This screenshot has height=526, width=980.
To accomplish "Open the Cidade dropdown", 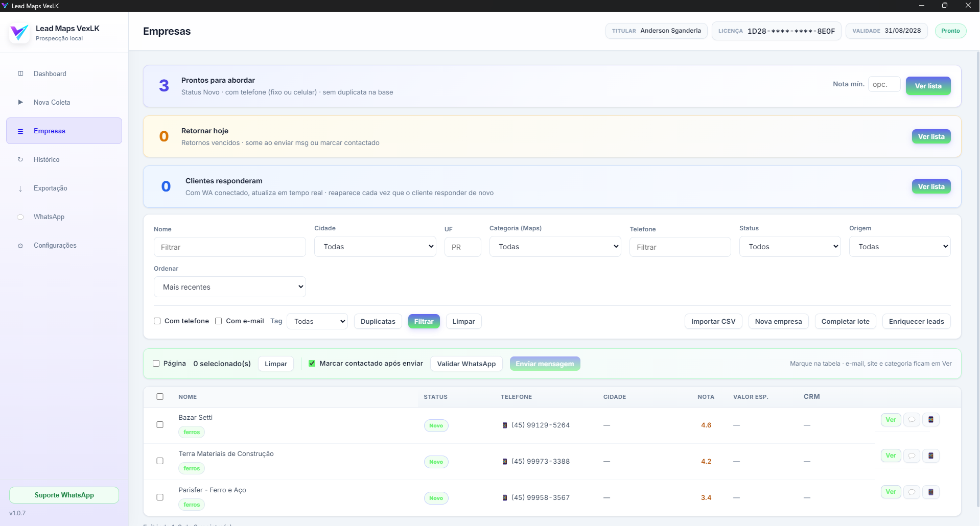I will point(375,247).
